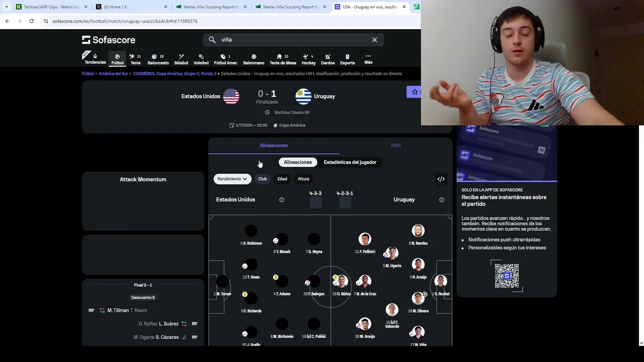Image resolution: width=644 pixels, height=362 pixels.
Task: Switch to the H2H tab
Action: tap(395, 145)
